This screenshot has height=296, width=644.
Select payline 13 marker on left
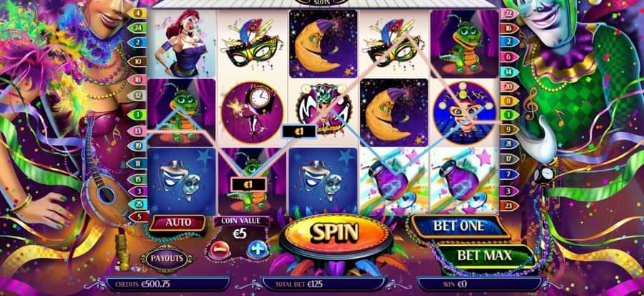(137, 130)
